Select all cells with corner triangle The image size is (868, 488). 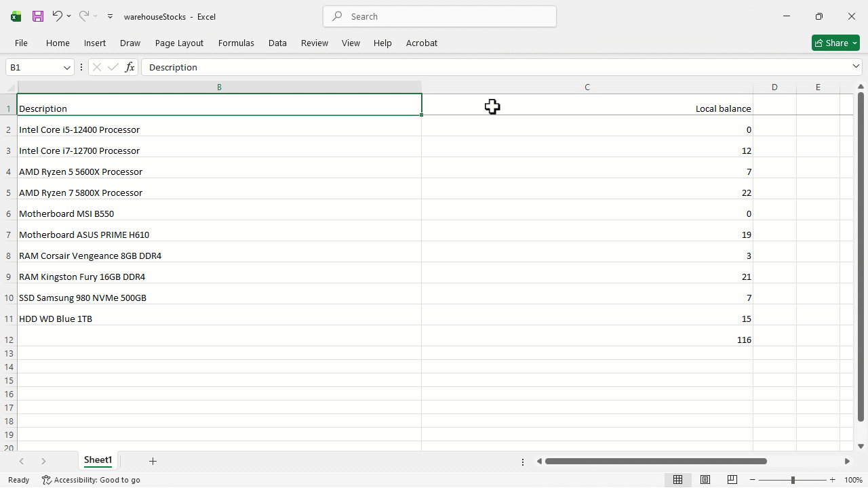tap(11, 87)
